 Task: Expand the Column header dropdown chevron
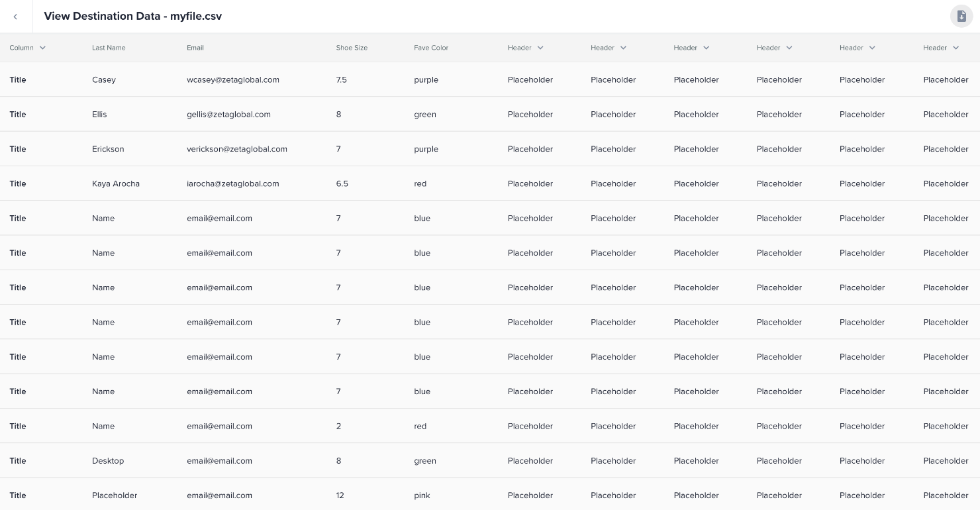42,48
